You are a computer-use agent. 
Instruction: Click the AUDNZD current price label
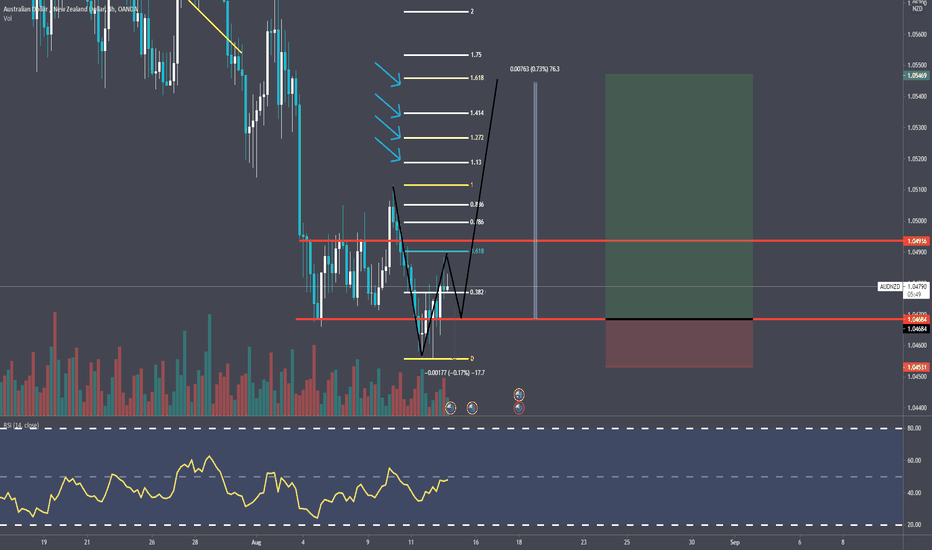pos(890,287)
